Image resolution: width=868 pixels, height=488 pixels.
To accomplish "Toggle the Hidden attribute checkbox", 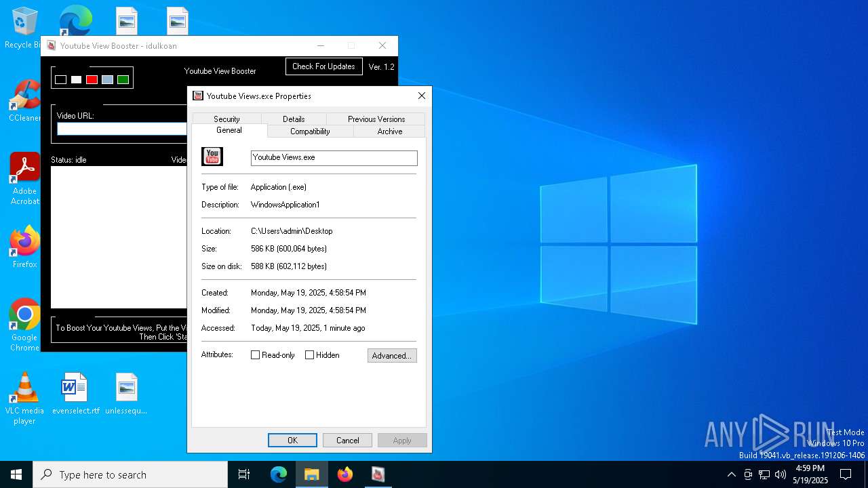I will tap(309, 354).
